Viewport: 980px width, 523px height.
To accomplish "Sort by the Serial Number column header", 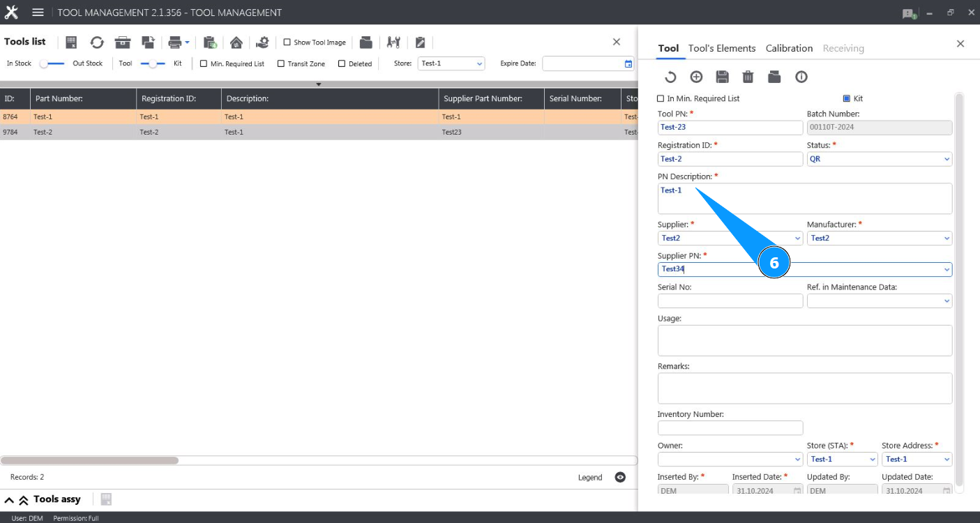I will (x=582, y=99).
